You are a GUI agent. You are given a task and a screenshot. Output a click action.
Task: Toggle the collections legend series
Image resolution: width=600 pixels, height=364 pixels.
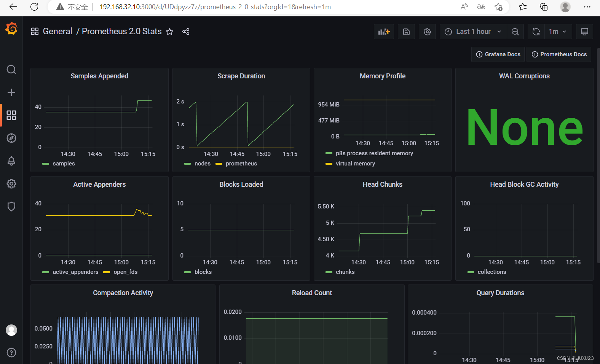pos(492,272)
